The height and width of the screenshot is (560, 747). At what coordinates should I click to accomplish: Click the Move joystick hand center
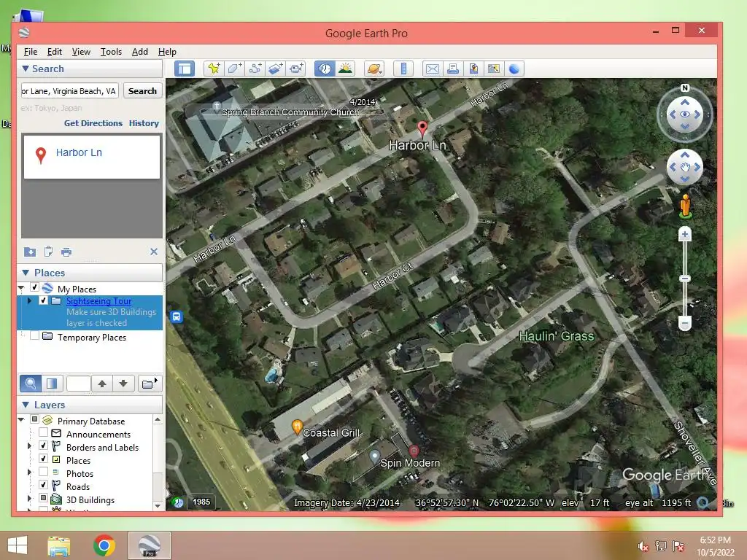pyautogui.click(x=684, y=167)
